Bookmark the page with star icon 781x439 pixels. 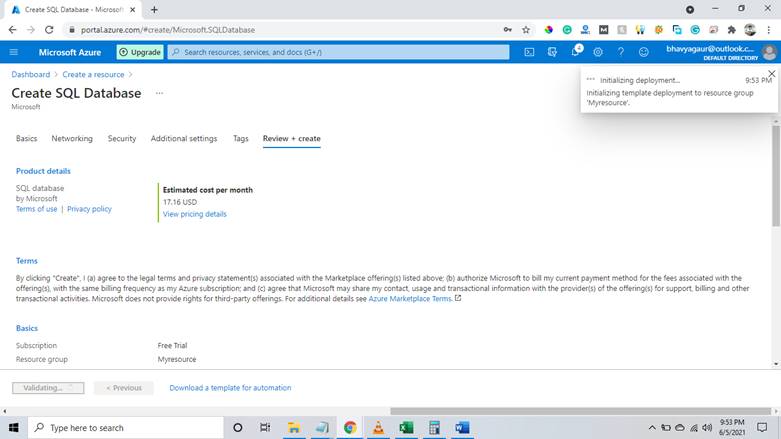[526, 30]
